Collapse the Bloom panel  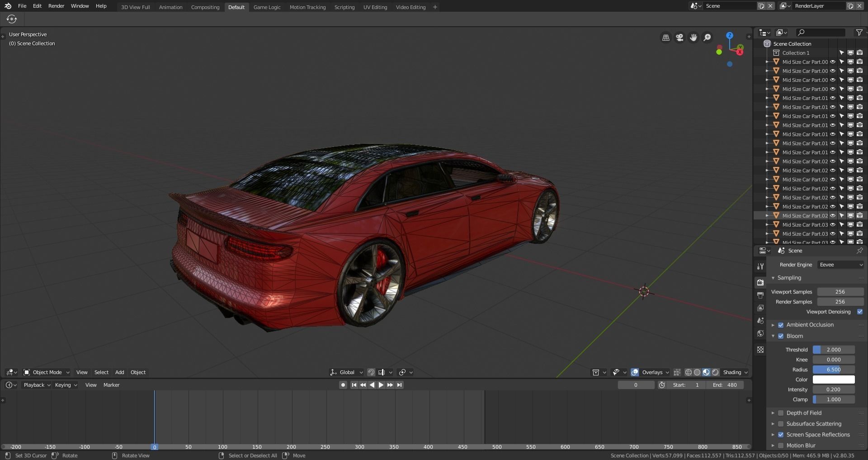[x=773, y=336]
